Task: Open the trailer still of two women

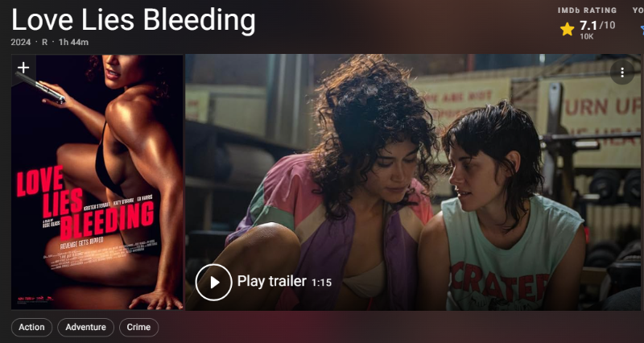Action: point(413,182)
